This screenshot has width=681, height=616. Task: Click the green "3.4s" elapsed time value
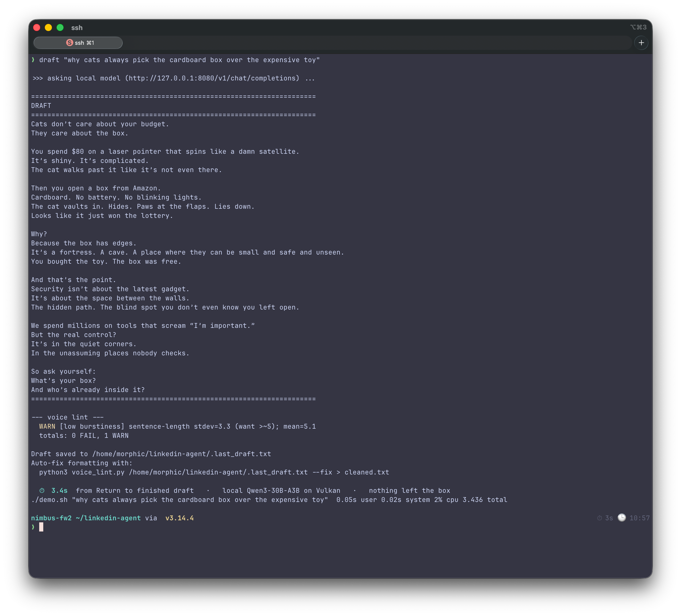(60, 490)
